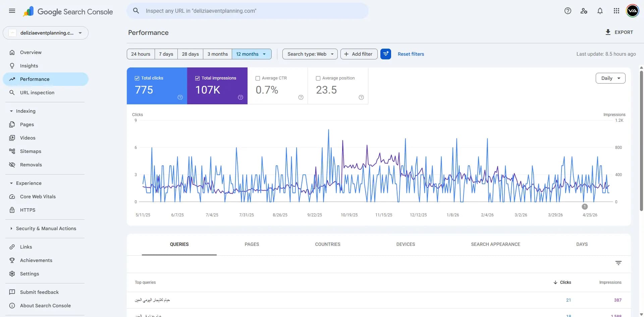The width and height of the screenshot is (644, 317).
Task: Click the Total clicks help icon
Action: 180,97
